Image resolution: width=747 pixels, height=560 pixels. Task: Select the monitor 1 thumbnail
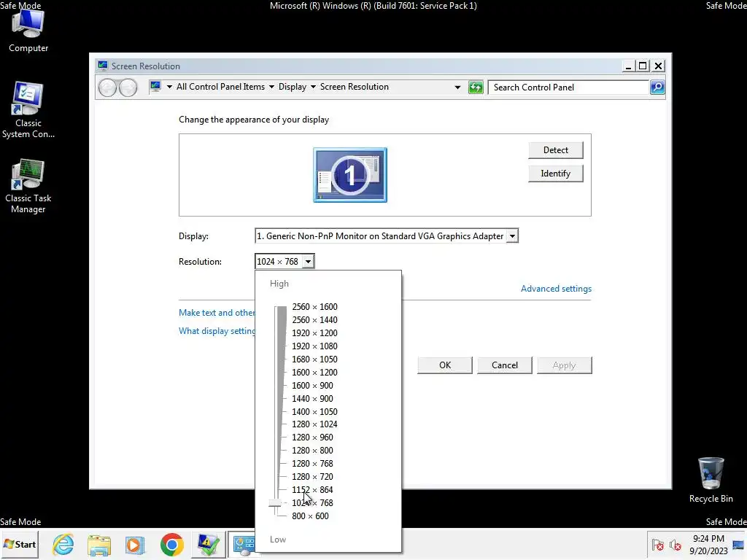click(x=350, y=175)
